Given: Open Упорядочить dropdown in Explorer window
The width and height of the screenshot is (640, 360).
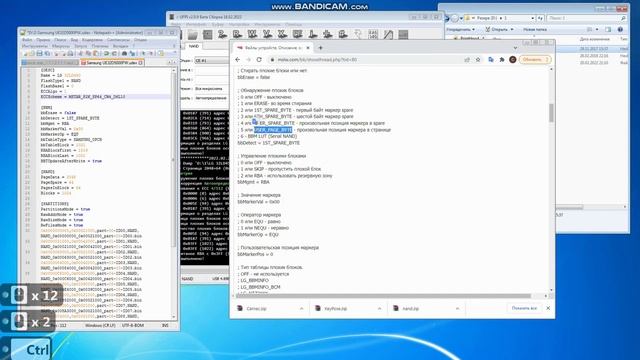Looking at the screenshot, I should click(x=460, y=29).
